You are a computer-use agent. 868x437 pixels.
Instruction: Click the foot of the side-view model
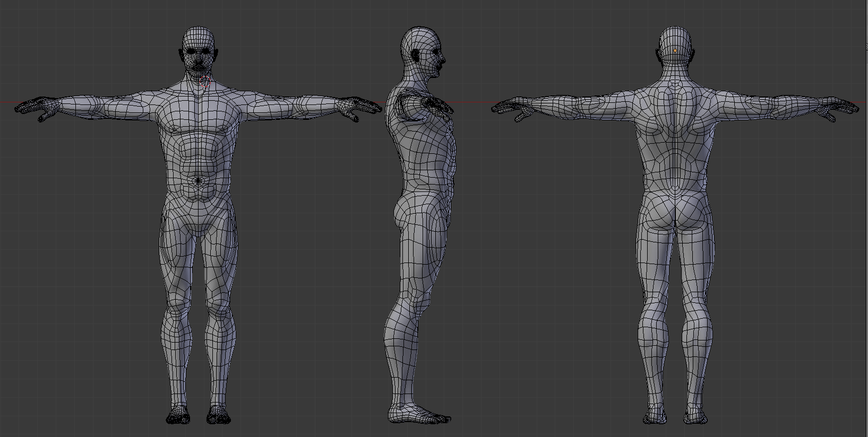click(x=420, y=414)
